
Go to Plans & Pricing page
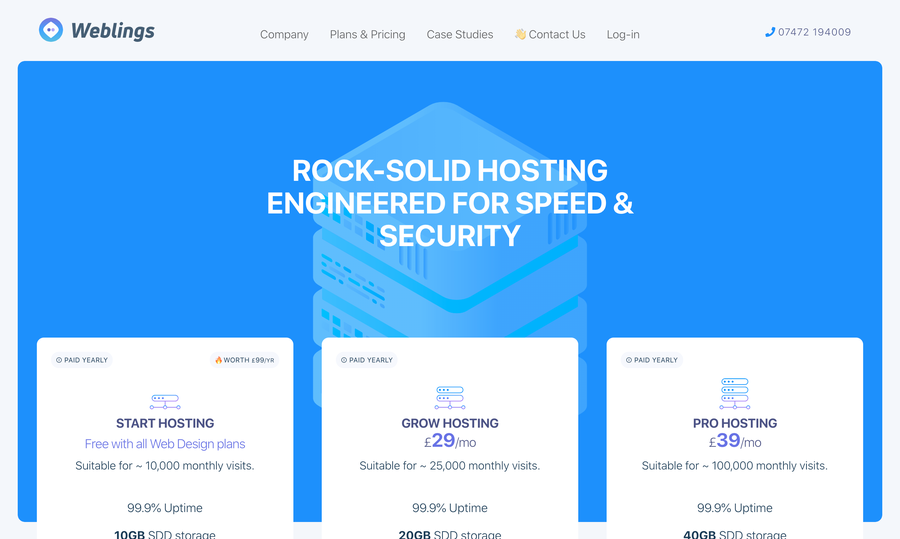367,34
